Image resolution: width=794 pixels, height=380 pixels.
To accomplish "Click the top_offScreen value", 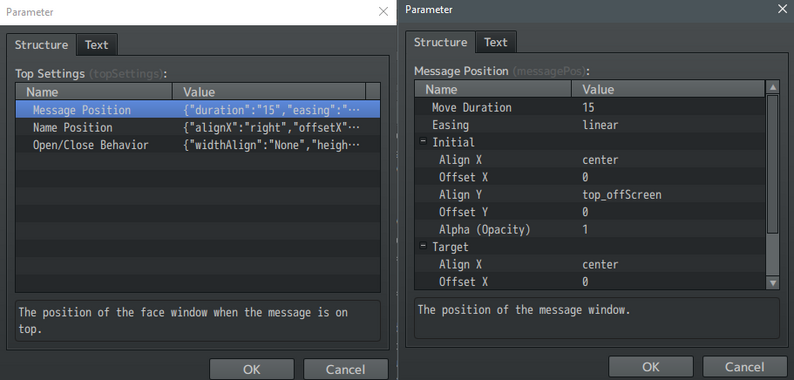I will (x=622, y=195).
